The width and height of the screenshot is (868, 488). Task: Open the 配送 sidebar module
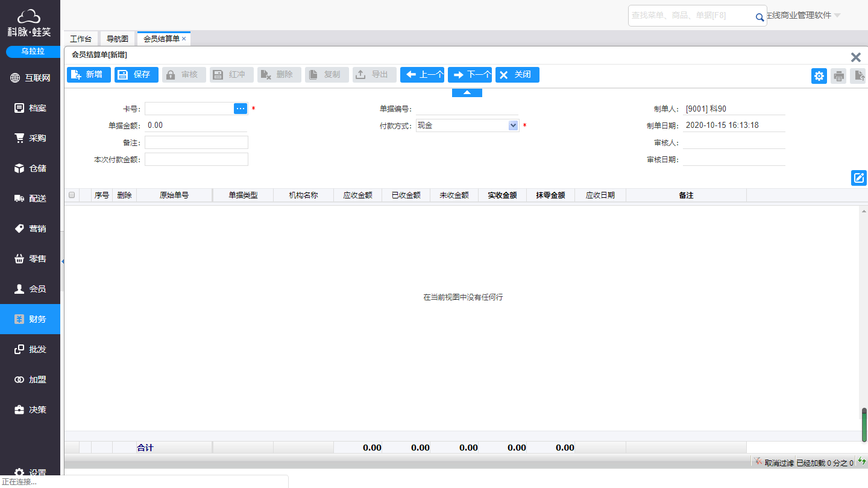tap(30, 198)
